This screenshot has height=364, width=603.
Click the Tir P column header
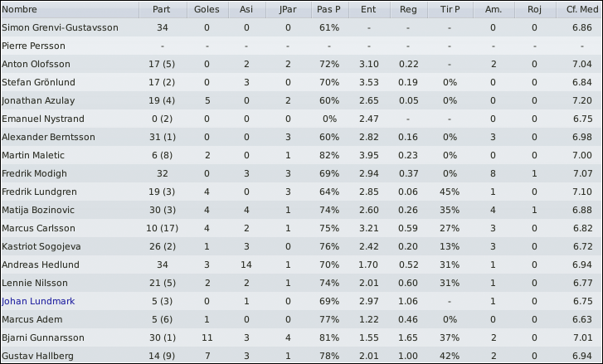[x=450, y=9]
